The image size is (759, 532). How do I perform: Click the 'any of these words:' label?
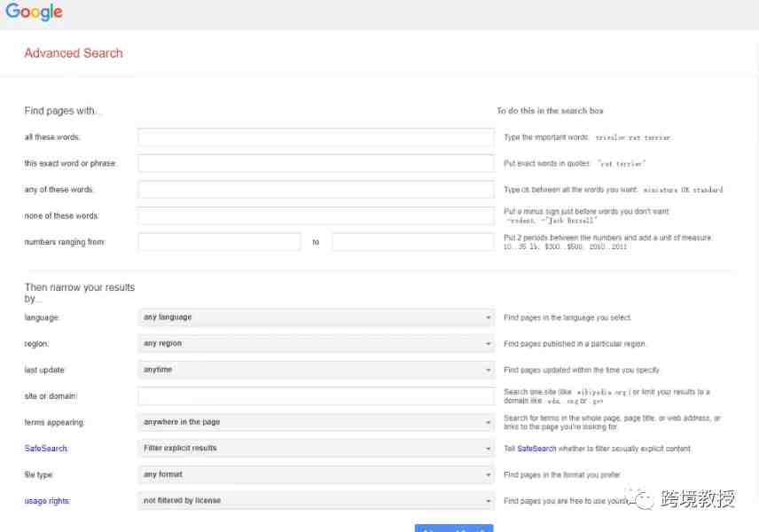[59, 190]
